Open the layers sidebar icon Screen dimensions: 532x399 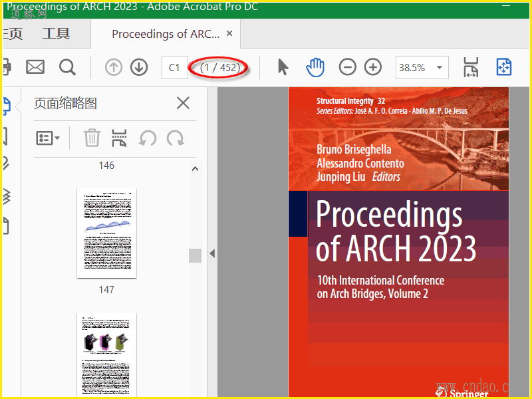[x=7, y=196]
